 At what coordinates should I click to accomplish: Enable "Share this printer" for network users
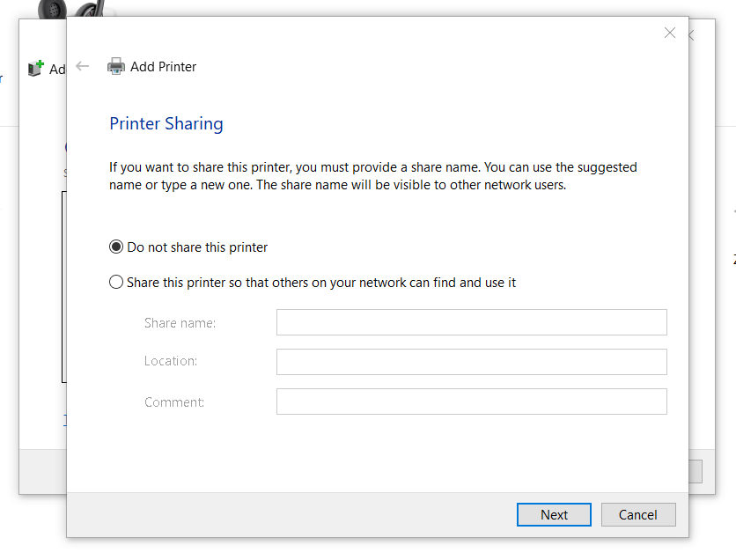click(x=116, y=283)
